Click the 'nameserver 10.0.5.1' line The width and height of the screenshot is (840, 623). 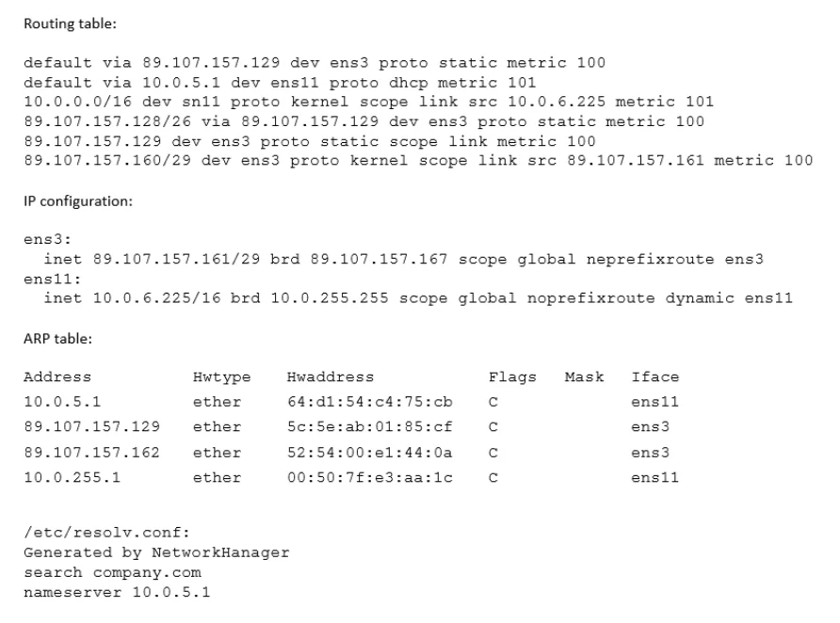[x=117, y=593]
